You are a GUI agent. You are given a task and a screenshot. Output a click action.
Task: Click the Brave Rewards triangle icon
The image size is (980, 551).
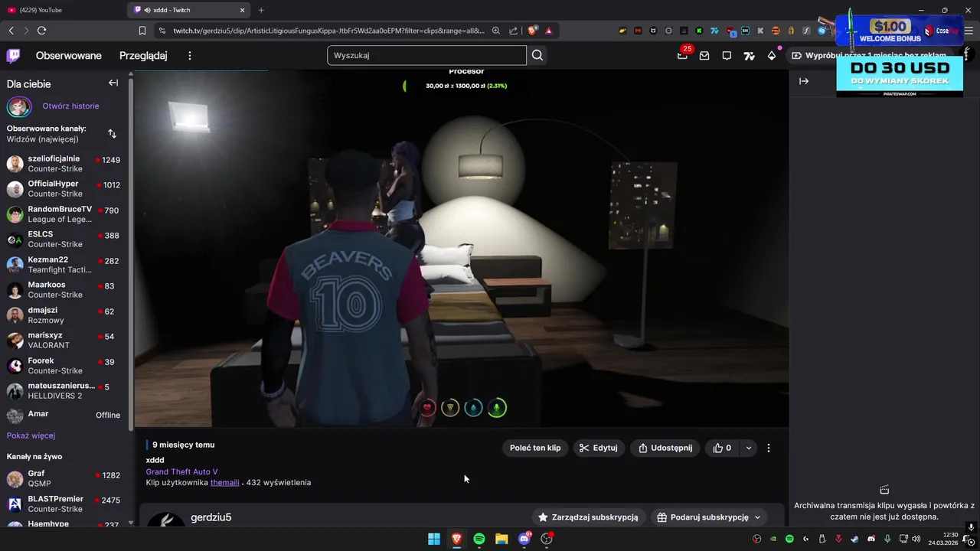[549, 31]
